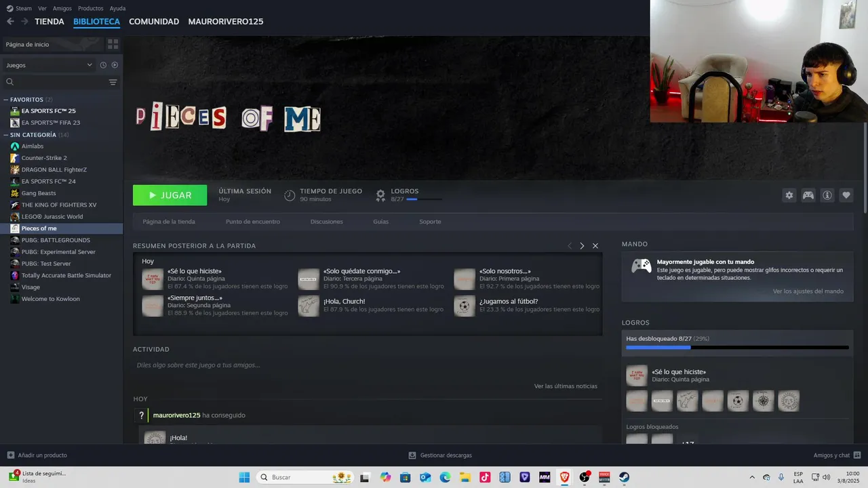Open the Discusiones link
Viewport: 868px width, 488px height.
(326, 222)
